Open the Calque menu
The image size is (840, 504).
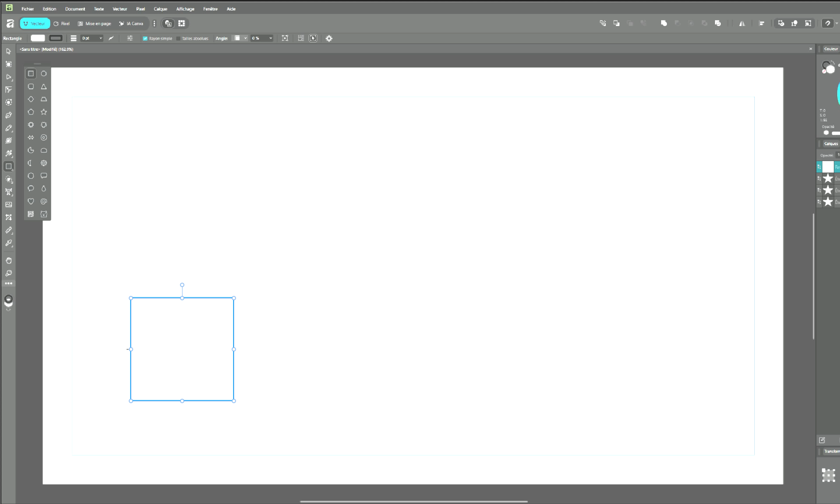tap(160, 9)
